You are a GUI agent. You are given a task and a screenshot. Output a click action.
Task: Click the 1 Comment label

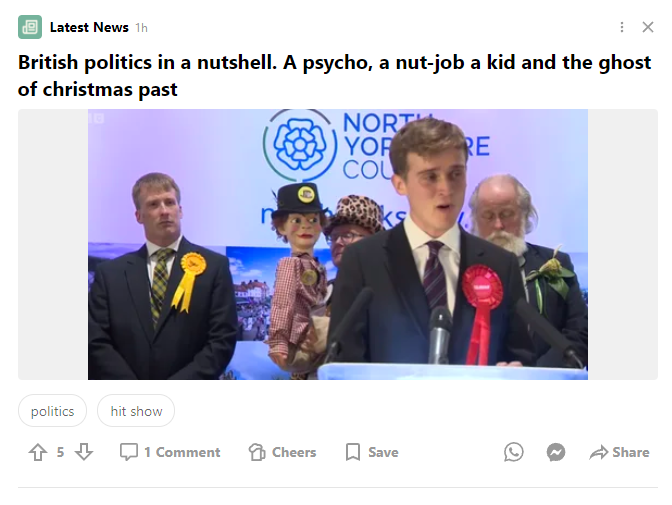coord(182,452)
